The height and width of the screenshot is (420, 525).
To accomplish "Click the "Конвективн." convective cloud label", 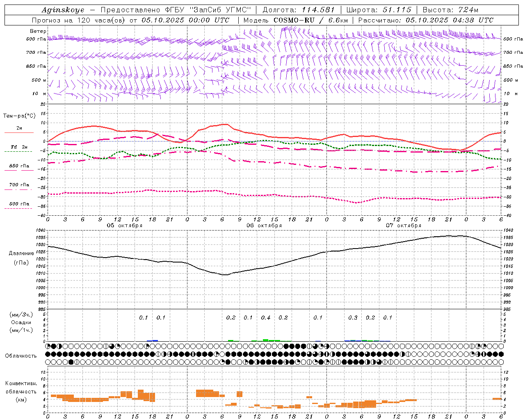I will click(21, 383).
